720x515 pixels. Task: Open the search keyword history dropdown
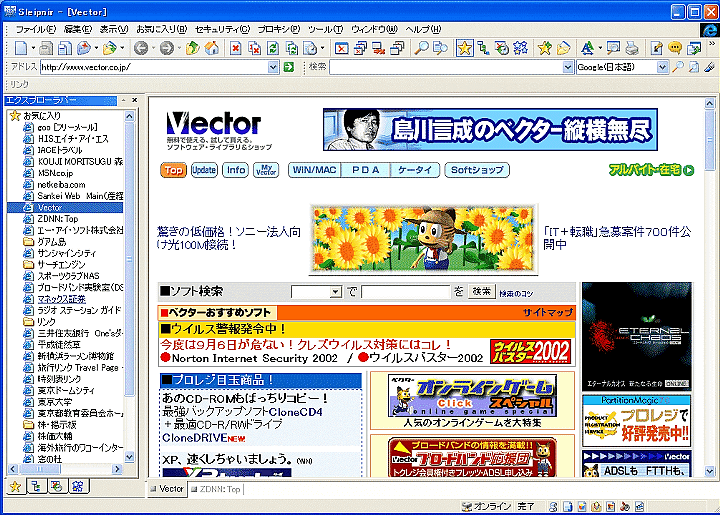pyautogui.click(x=568, y=67)
